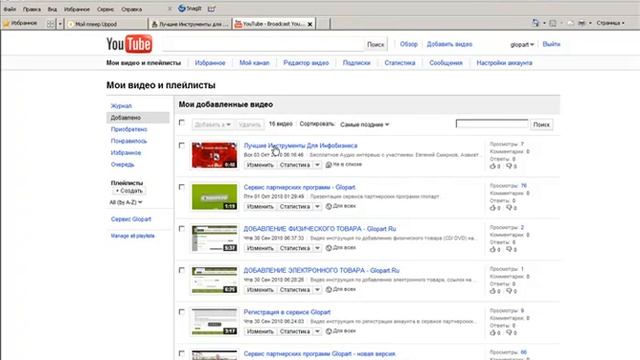The width and height of the screenshot is (640, 360).
Task: Open Редактор видео link
Action: pos(306,63)
